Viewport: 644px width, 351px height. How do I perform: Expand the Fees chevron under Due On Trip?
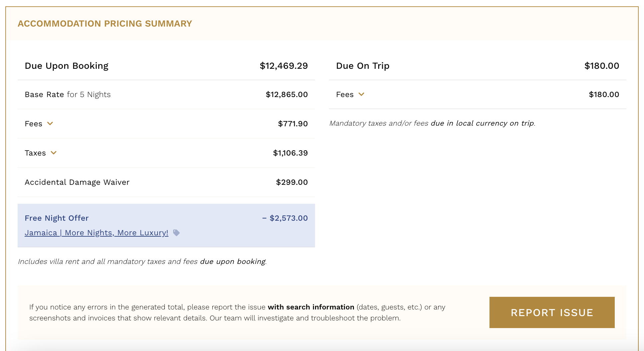point(362,94)
